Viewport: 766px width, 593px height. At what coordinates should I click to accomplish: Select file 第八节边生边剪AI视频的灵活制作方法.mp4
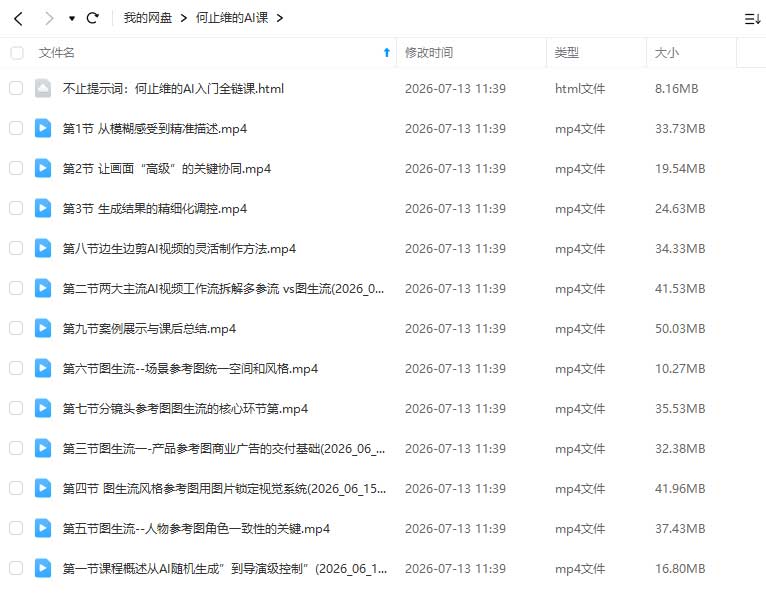pos(179,249)
